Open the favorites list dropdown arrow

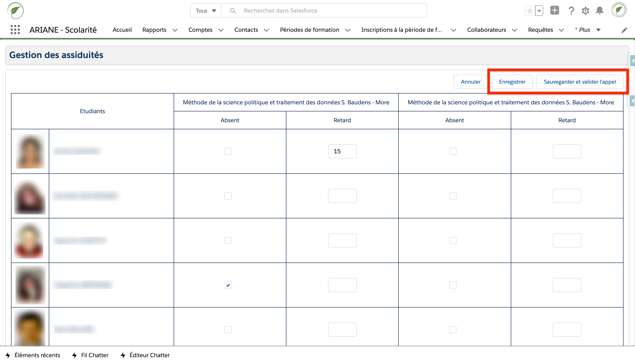tap(539, 11)
